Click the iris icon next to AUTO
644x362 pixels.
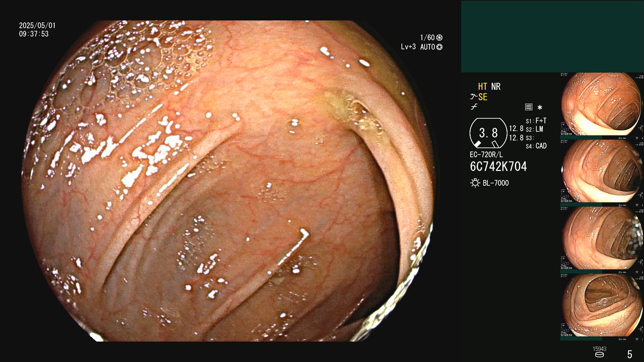pyautogui.click(x=439, y=47)
